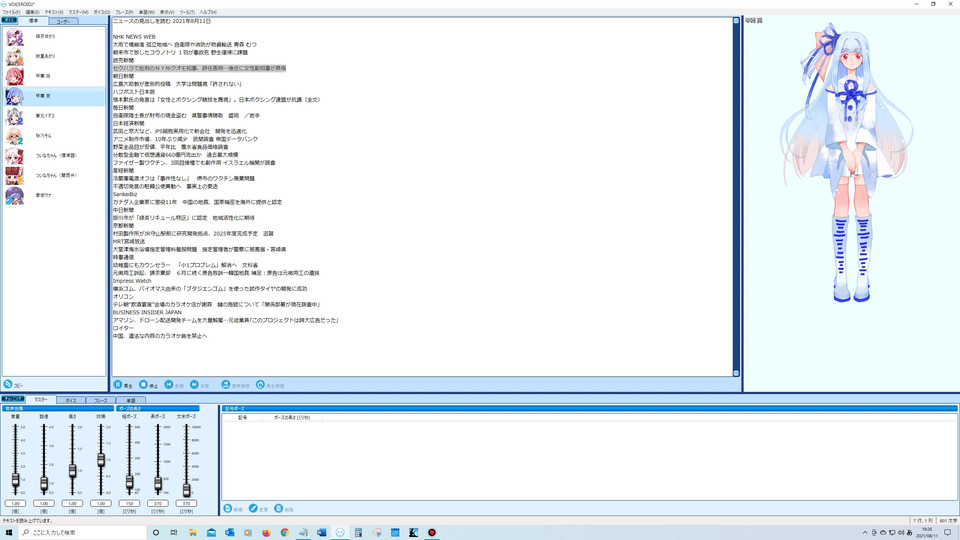Click the 文末ポーズ slider handle
This screenshot has width=960, height=540.
pos(186,489)
